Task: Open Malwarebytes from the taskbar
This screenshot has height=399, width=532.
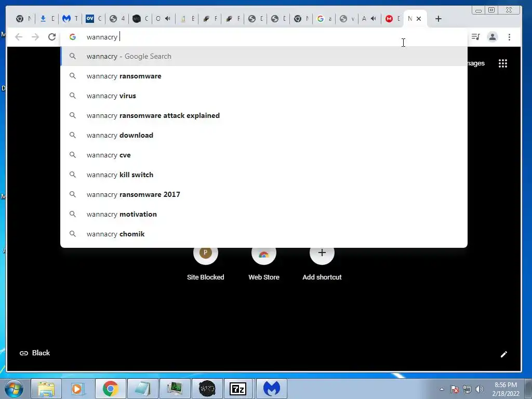Action: tap(271, 389)
